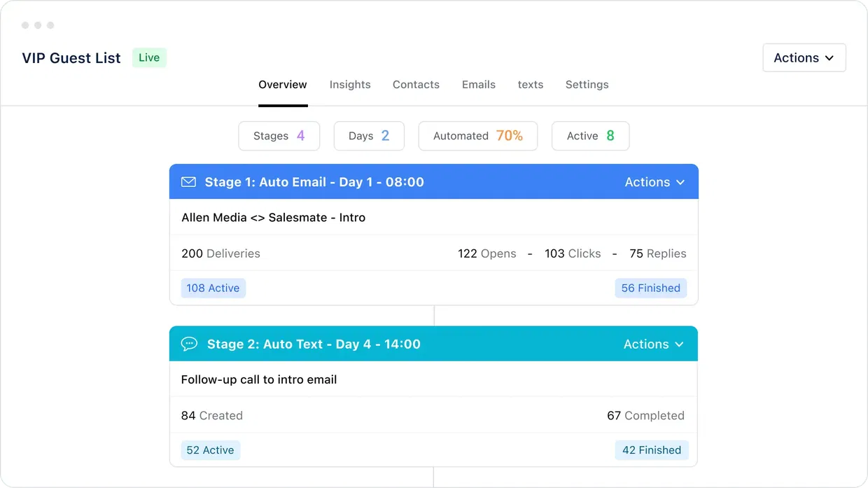
Task: Expand Actions on the Stage 1 header
Action: point(654,181)
